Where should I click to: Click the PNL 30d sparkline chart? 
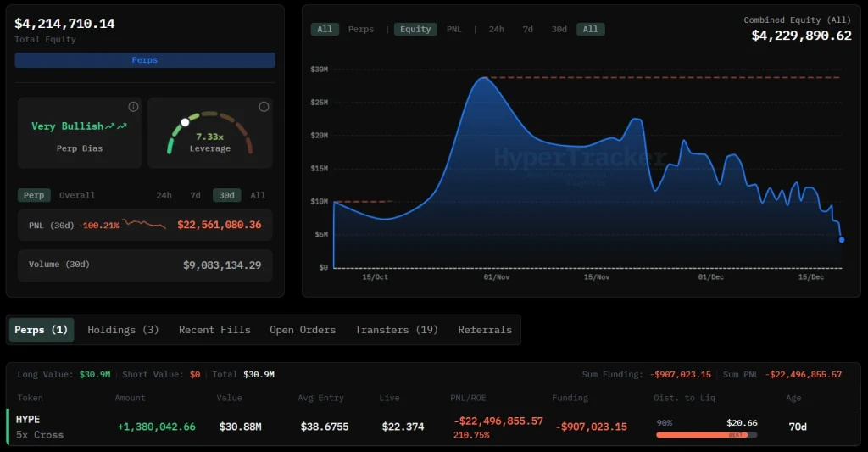[x=144, y=225]
